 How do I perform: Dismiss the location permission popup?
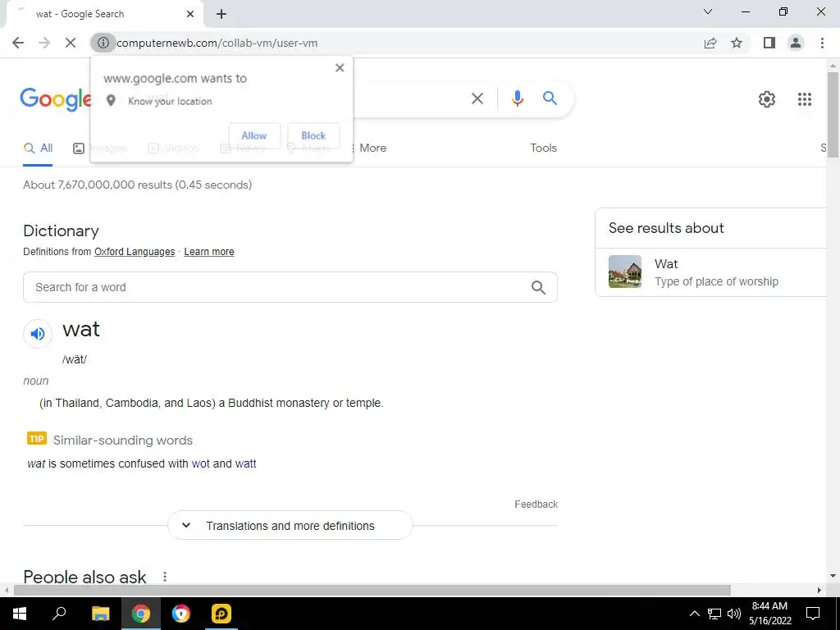340,68
